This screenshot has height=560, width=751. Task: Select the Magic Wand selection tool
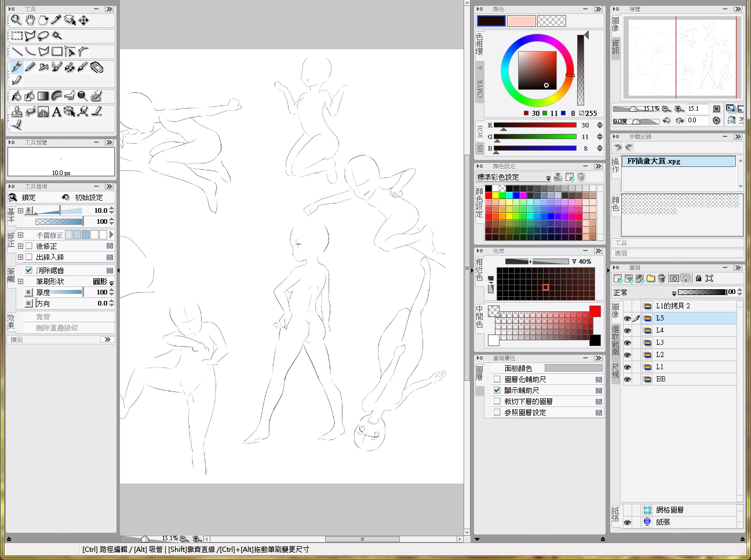coord(57,36)
